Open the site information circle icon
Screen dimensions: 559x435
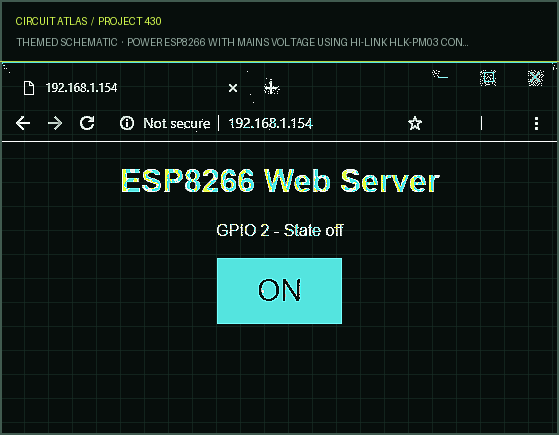coord(127,123)
